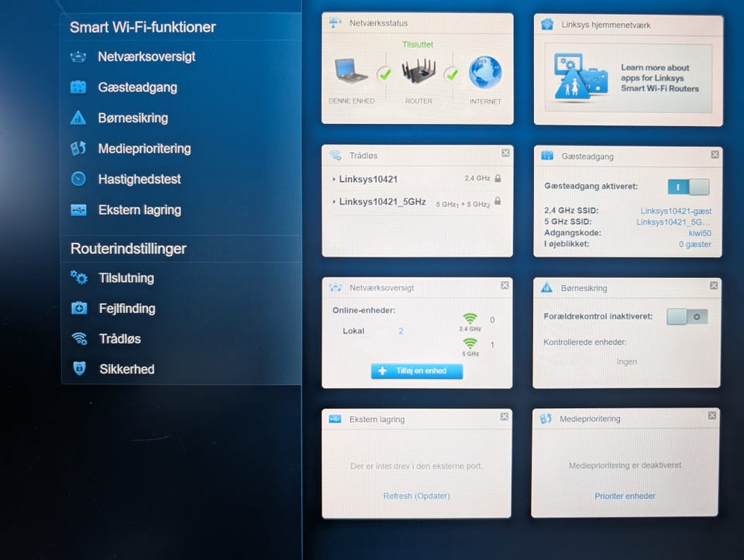Image resolution: width=744 pixels, height=560 pixels.
Task: Click the Sikkerhed shield icon
Action: tap(79, 369)
